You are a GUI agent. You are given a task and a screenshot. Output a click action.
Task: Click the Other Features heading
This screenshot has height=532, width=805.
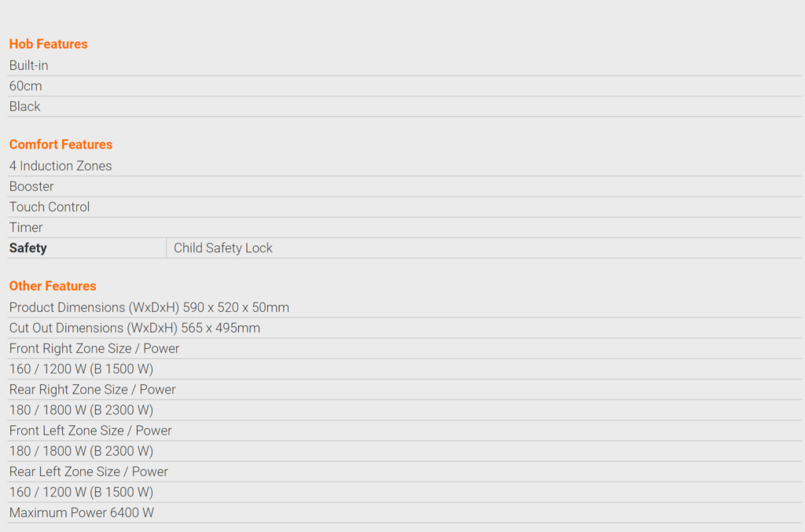coord(53,286)
